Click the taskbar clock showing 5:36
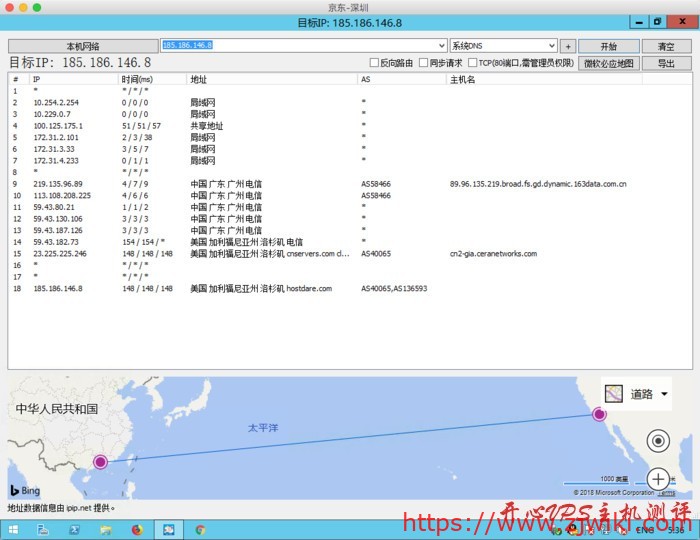This screenshot has height=540, width=700. coord(676,530)
